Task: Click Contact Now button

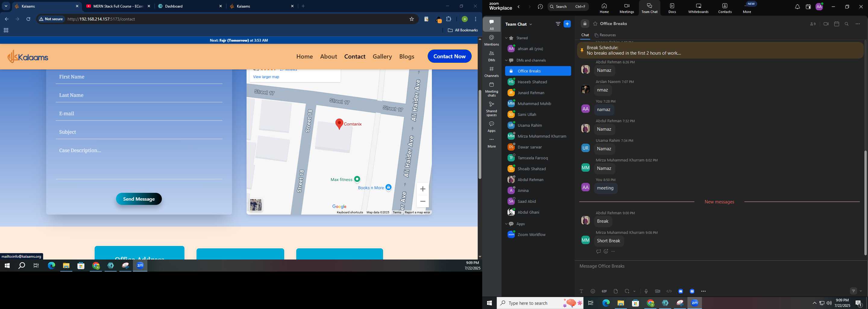Action: click(449, 56)
